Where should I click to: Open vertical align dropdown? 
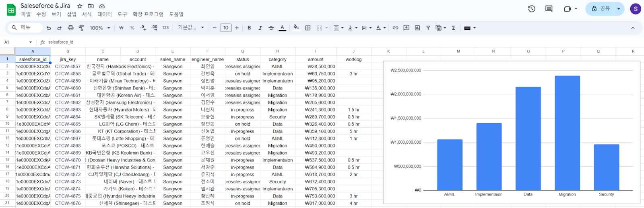(353, 28)
